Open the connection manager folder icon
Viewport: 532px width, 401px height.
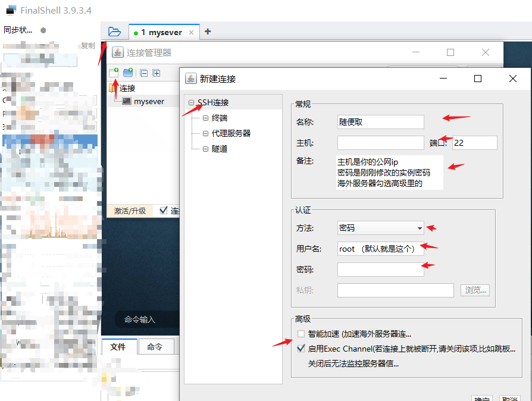[x=114, y=32]
